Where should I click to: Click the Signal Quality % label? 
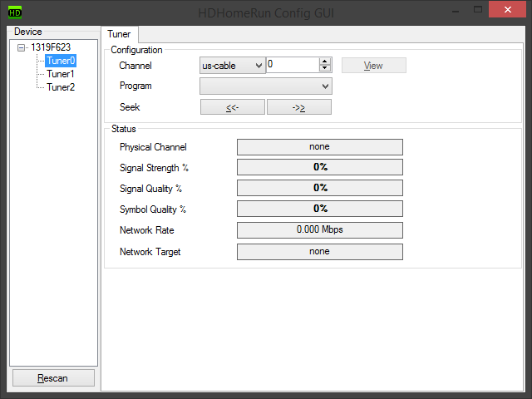(151, 189)
